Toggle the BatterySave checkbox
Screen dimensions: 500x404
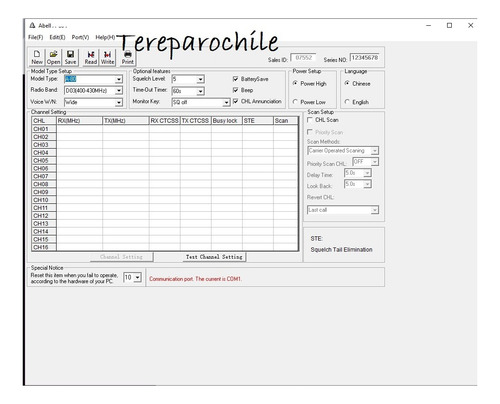(236, 79)
